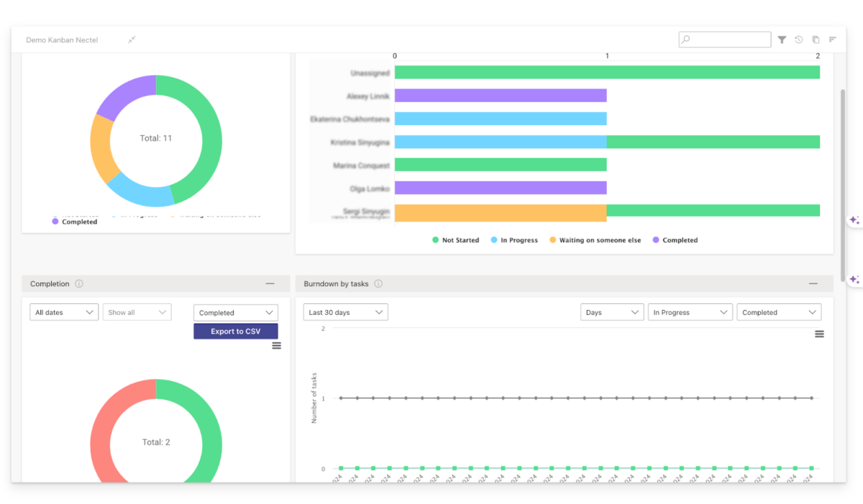Click the sparkle AI icon on right edge
Image resolution: width=863 pixels, height=504 pixels.
[856, 221]
